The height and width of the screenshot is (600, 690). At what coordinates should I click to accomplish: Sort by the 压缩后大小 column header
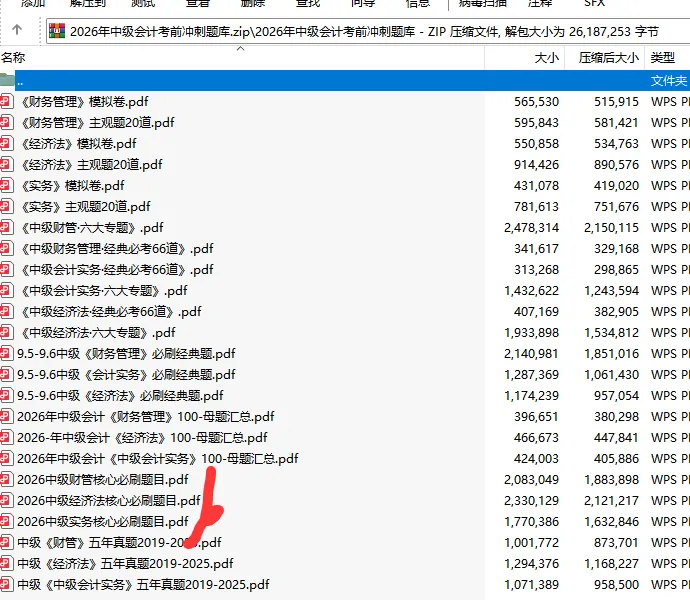609,58
